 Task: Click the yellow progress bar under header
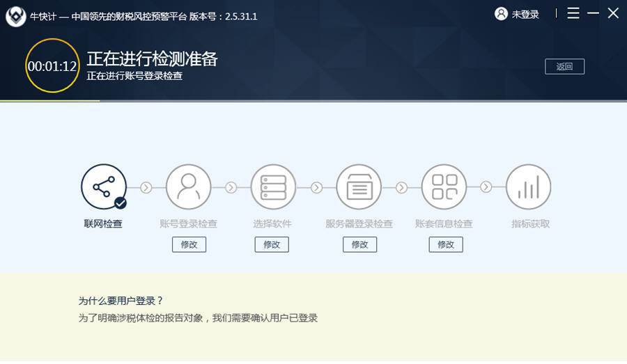50,101
